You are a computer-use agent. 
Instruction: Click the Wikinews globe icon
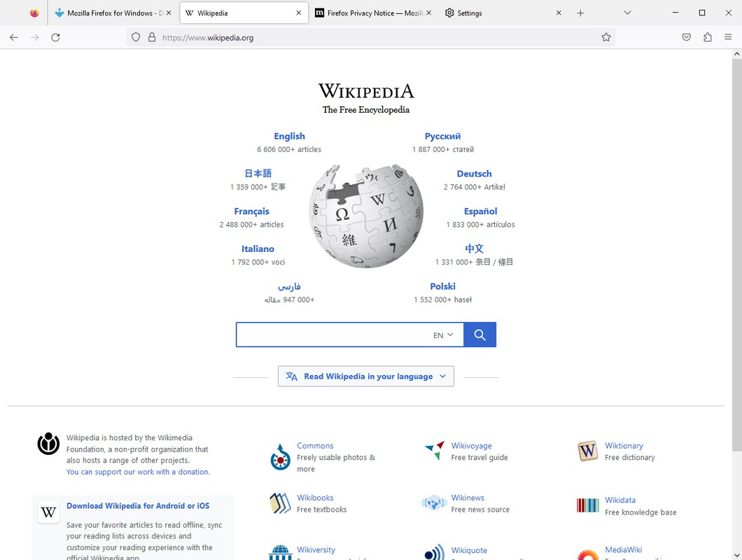433,503
